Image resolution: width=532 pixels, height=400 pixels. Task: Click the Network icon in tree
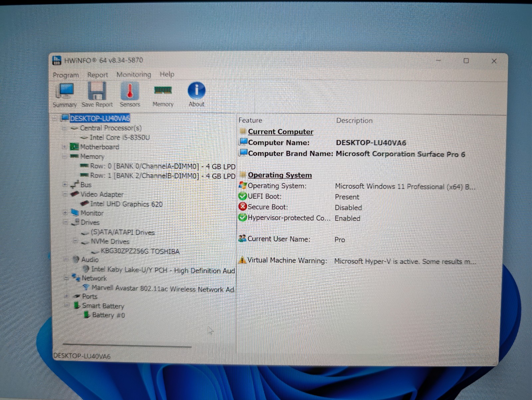[76, 277]
